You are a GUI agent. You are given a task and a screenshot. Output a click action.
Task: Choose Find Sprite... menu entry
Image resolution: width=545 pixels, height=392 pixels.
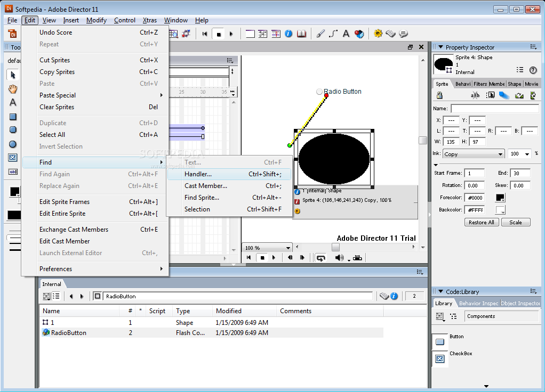point(229,198)
